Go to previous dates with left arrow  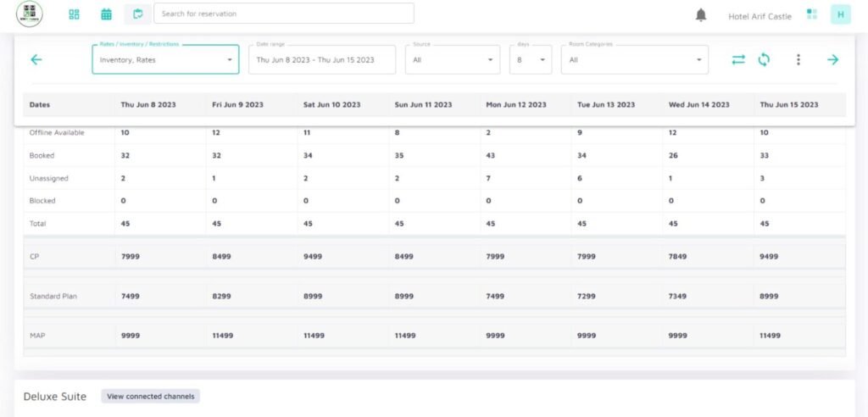(x=36, y=59)
